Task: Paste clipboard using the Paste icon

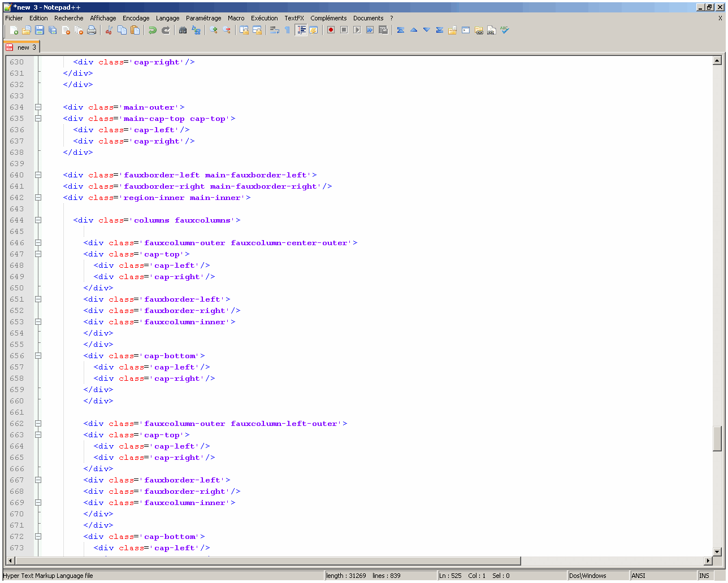Action: [135, 30]
